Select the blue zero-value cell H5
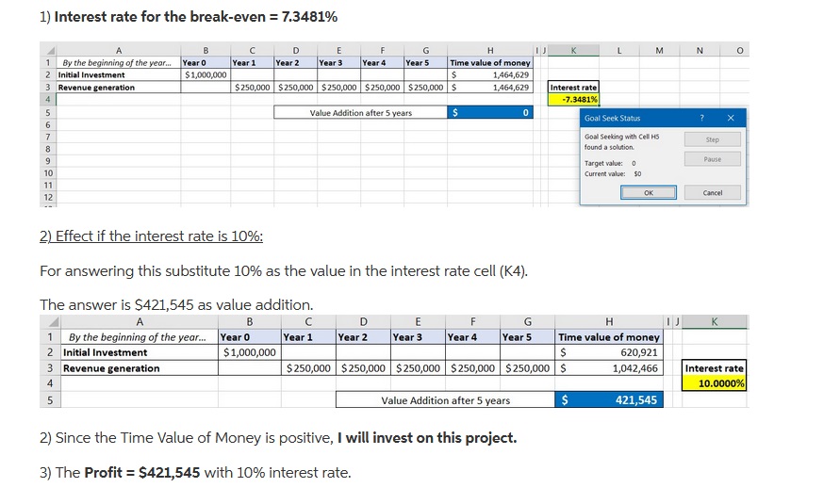 point(490,113)
